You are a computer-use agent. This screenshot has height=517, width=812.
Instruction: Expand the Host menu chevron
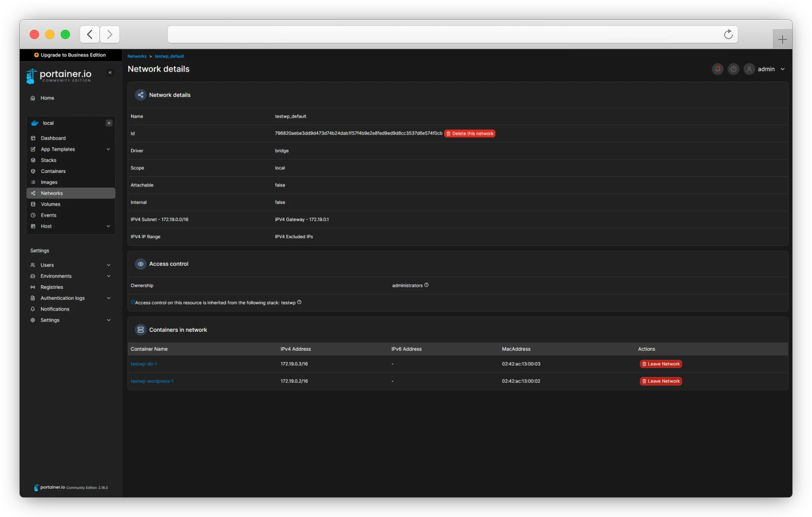[x=108, y=226]
